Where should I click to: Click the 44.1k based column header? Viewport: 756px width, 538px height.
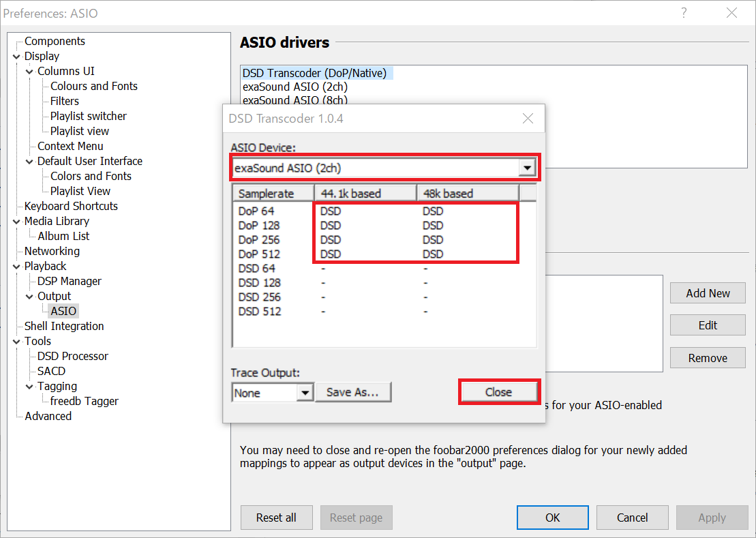coord(365,194)
